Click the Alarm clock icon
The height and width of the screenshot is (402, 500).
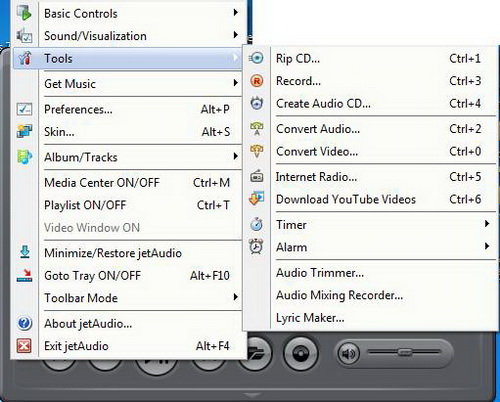(x=256, y=247)
